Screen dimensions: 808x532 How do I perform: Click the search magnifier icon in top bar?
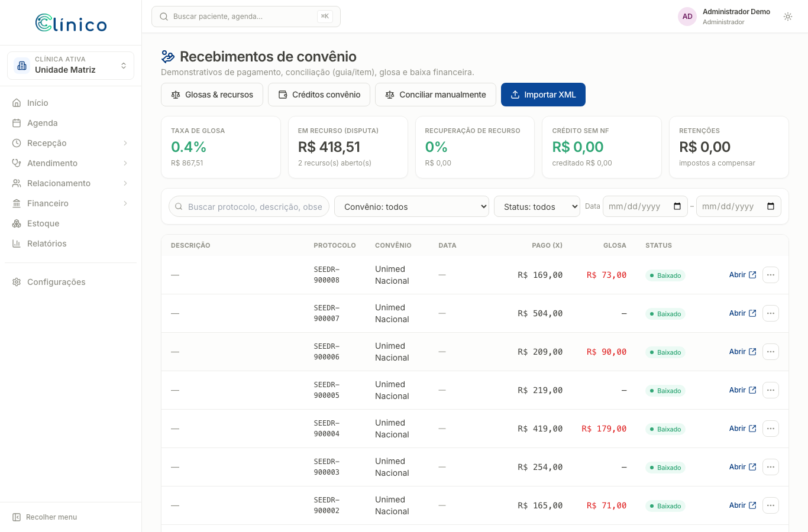(x=164, y=17)
